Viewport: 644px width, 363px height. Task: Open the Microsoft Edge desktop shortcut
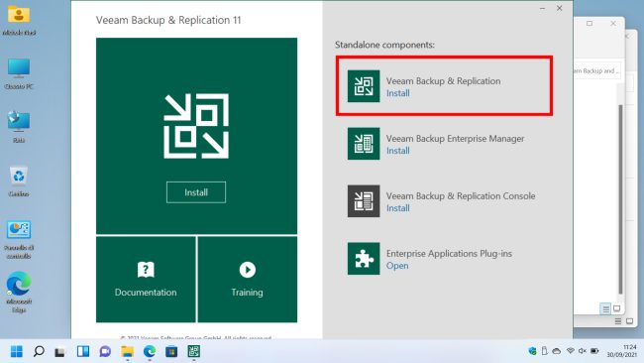tap(19, 293)
